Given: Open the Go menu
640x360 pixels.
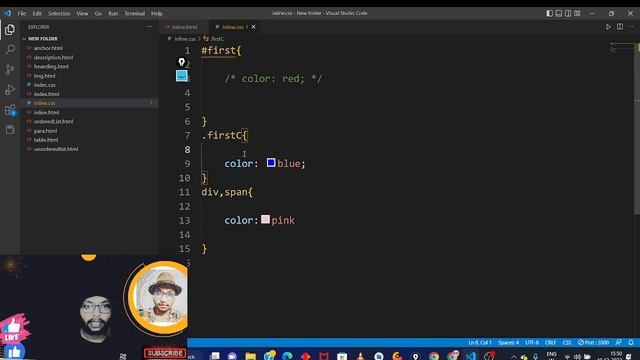Looking at the screenshot, I should tap(98, 13).
